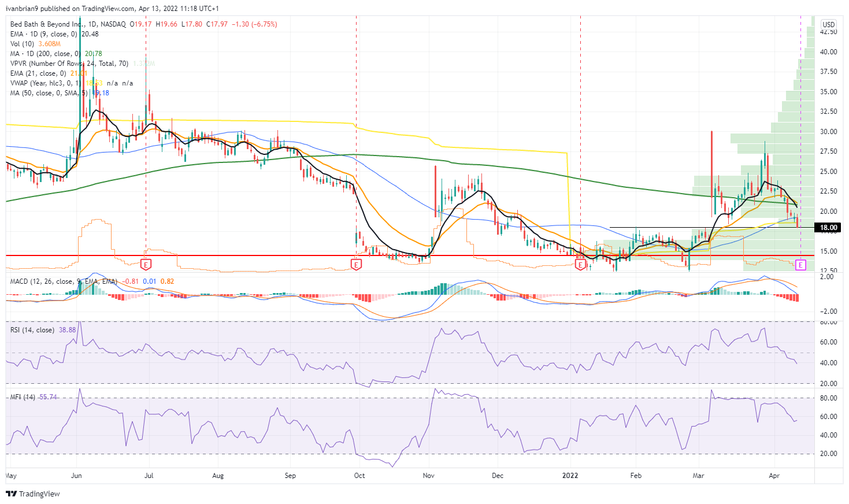Click the Dec label on time axis
The height and width of the screenshot is (504, 849).
[x=498, y=476]
